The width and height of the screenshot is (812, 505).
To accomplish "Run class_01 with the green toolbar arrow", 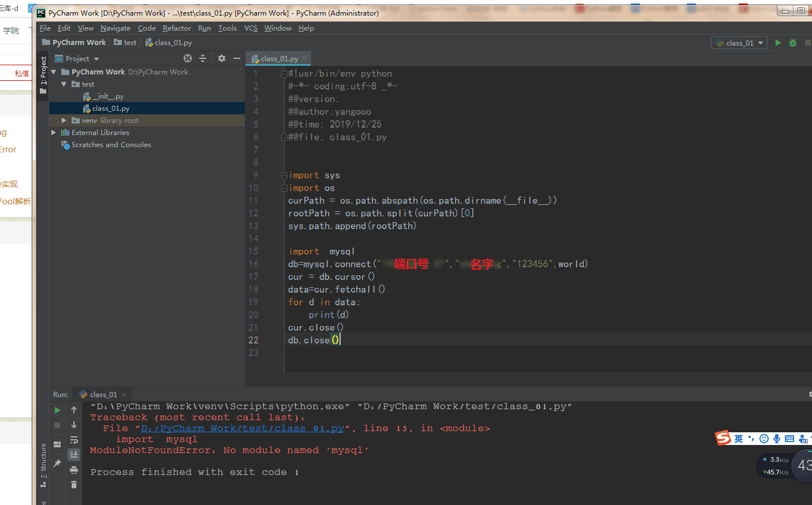I will pyautogui.click(x=778, y=43).
